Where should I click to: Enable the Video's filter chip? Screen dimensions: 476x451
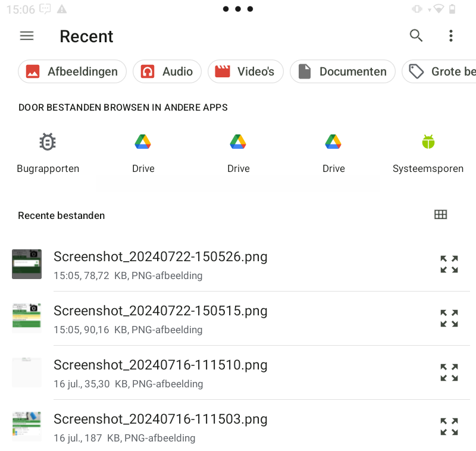point(245,71)
